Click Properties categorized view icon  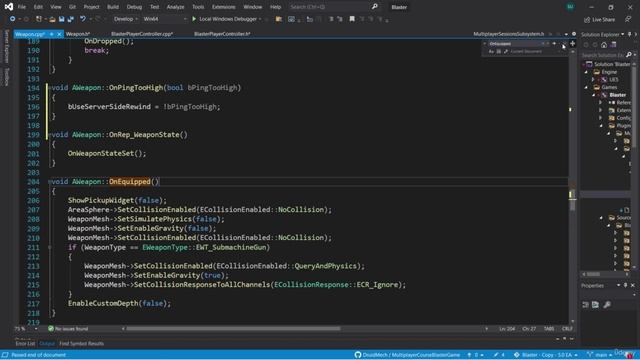[585, 304]
